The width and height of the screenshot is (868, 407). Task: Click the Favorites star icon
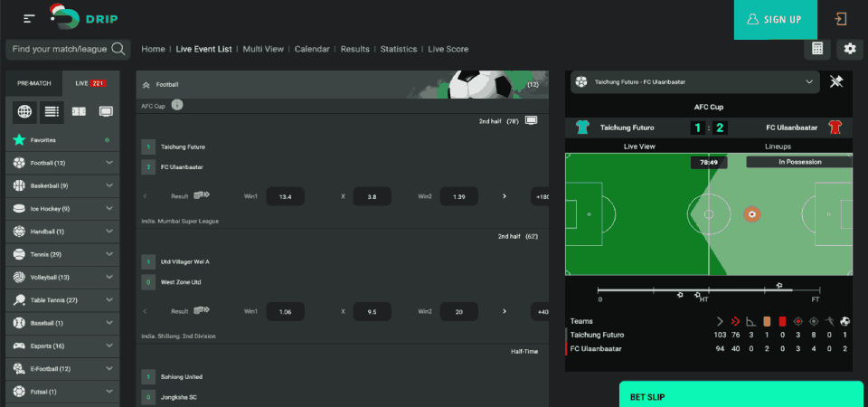tap(19, 140)
